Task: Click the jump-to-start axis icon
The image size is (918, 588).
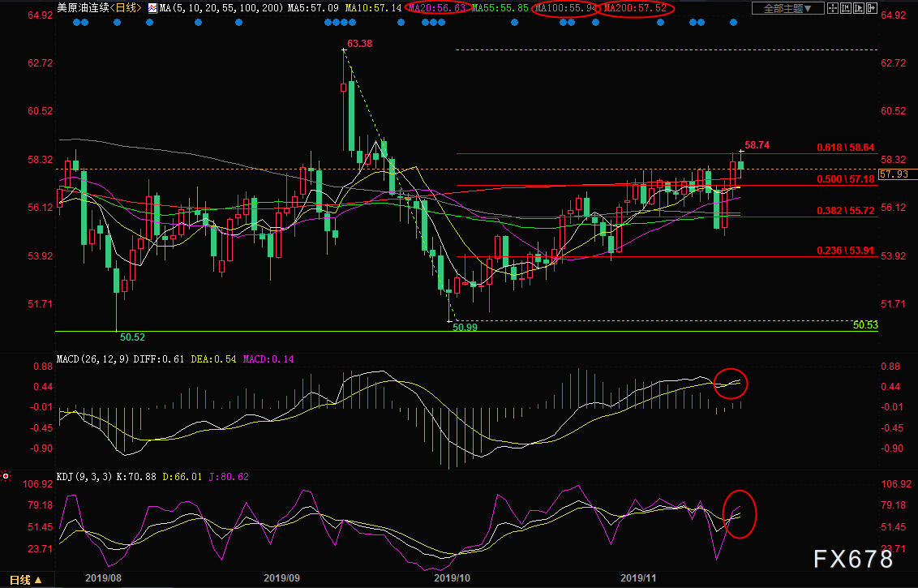Action: click(845, 8)
